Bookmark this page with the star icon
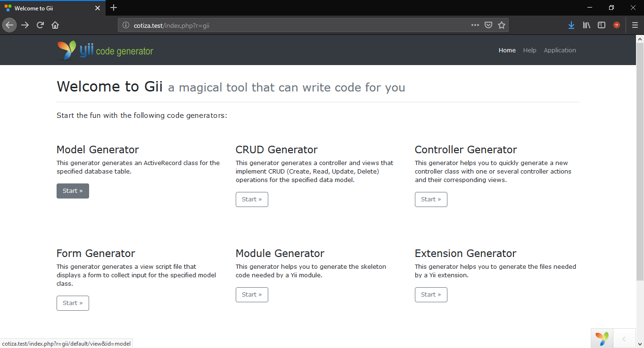Screen dimensions: 644x348 pos(502,25)
